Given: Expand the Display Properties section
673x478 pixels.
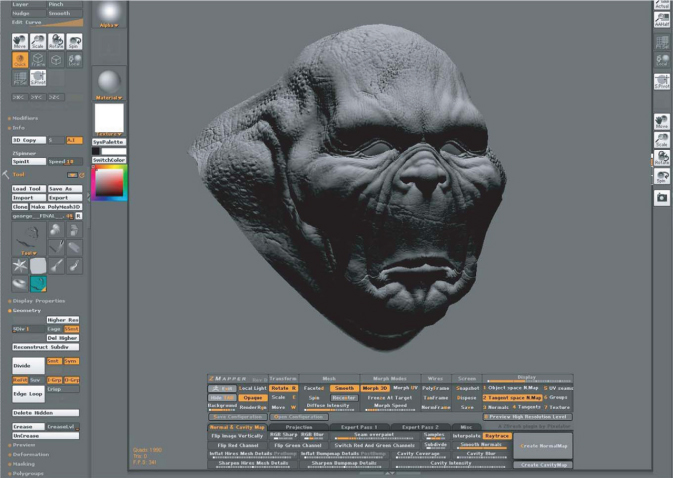Looking at the screenshot, I should (x=38, y=300).
